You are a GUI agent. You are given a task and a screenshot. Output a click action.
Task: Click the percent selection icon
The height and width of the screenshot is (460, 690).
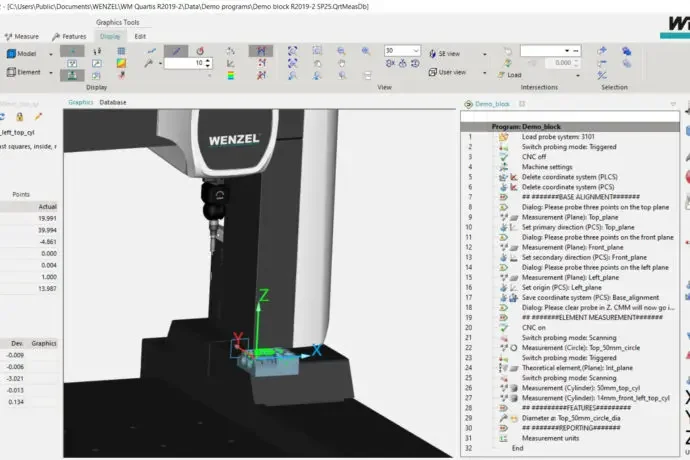pos(602,76)
